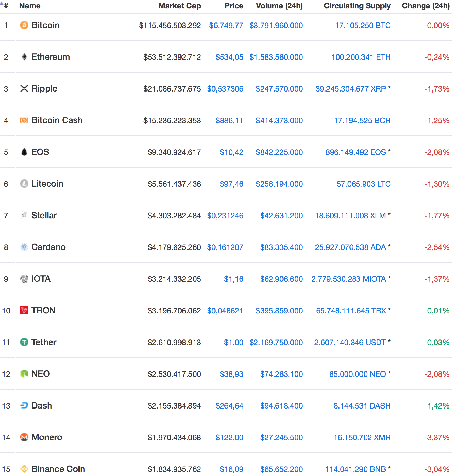This screenshot has height=476, width=452.
Task: Open Stellar circulating supply XLM link
Action: (350, 216)
